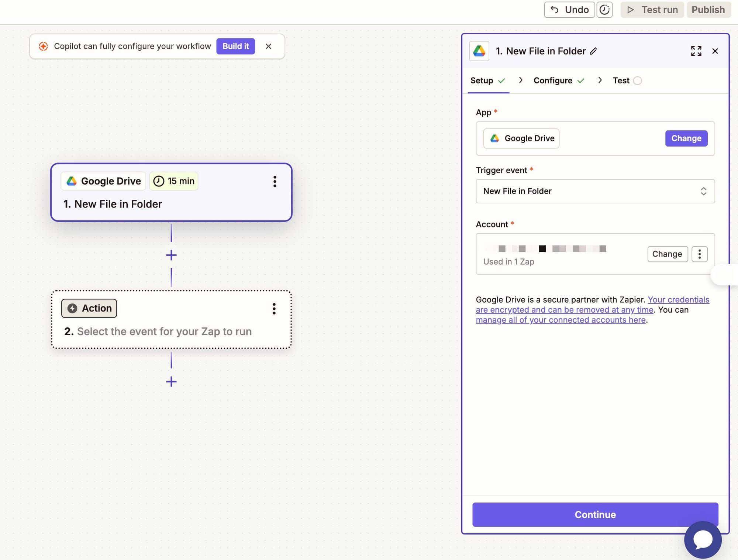Open the Google Drive trigger step menu
The image size is (738, 560).
(x=275, y=181)
